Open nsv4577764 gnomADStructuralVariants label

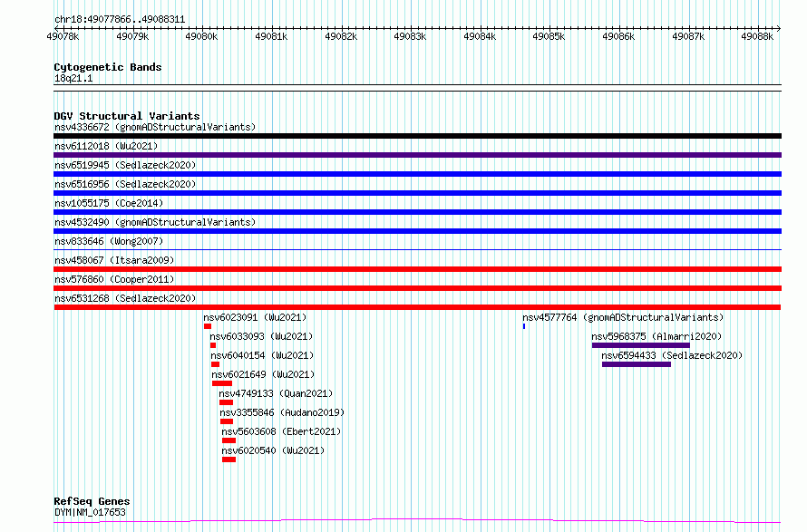point(623,317)
